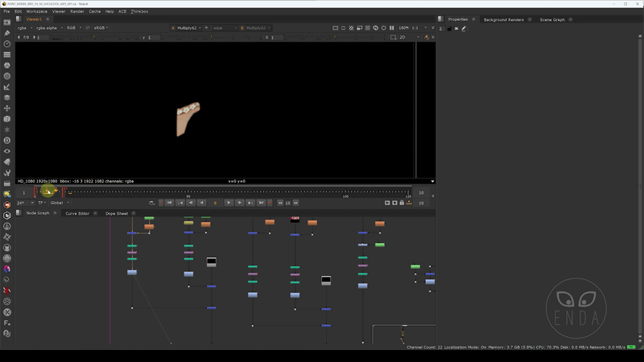Play the timeline forward
The image size is (644, 362).
[229, 203]
